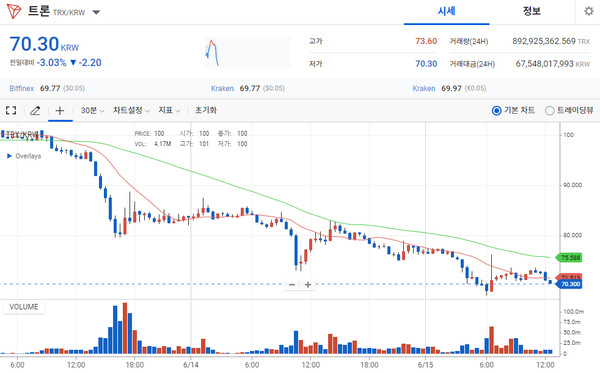Screen dimensions: 600x373
Task: Switch to the 정보 tab
Action: 532,11
